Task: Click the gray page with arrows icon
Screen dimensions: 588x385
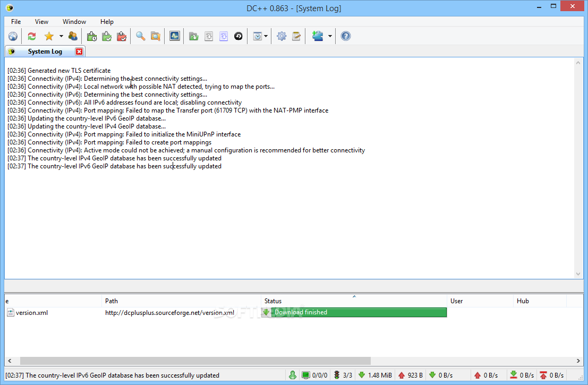Action: click(209, 36)
